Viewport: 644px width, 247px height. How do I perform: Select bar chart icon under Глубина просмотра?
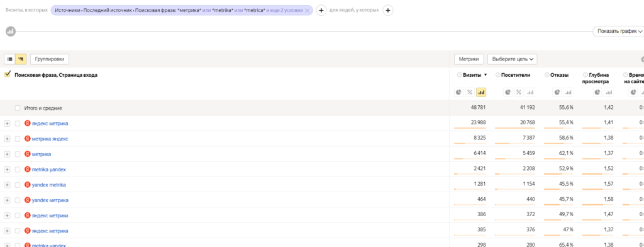pyautogui.click(x=609, y=93)
